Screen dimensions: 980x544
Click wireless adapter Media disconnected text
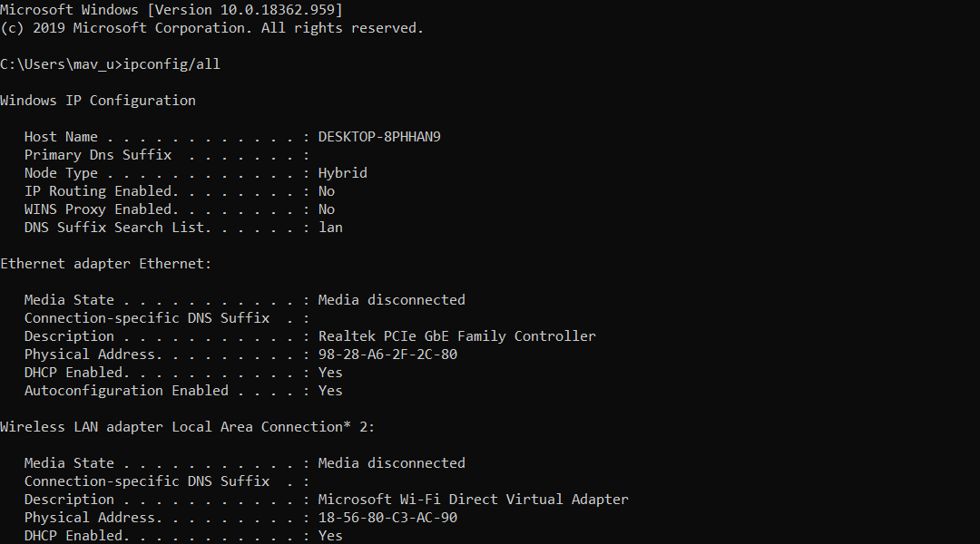pyautogui.click(x=392, y=462)
